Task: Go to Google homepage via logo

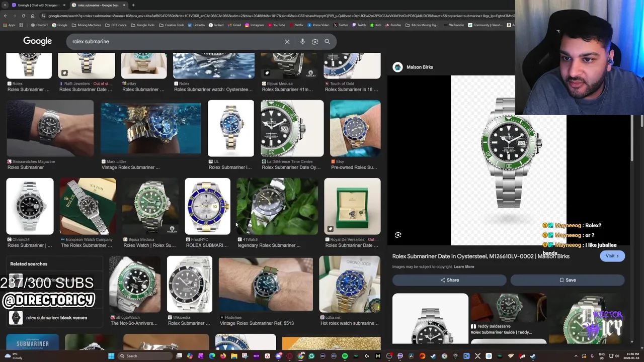Action: click(37, 41)
